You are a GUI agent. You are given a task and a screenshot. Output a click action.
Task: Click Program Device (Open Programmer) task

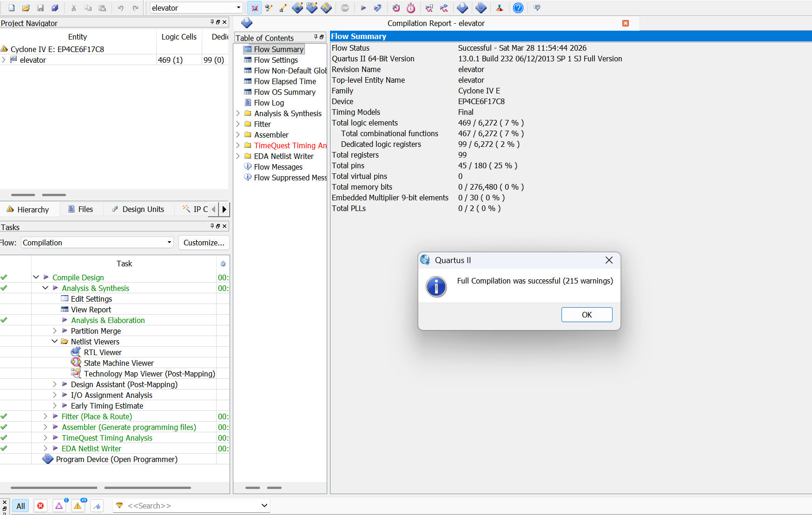click(x=117, y=459)
